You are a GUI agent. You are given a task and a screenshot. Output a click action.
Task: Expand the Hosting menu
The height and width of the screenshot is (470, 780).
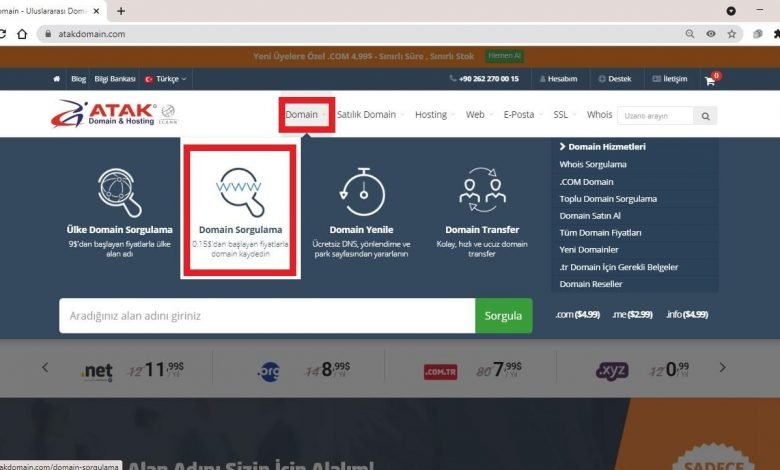(x=434, y=115)
